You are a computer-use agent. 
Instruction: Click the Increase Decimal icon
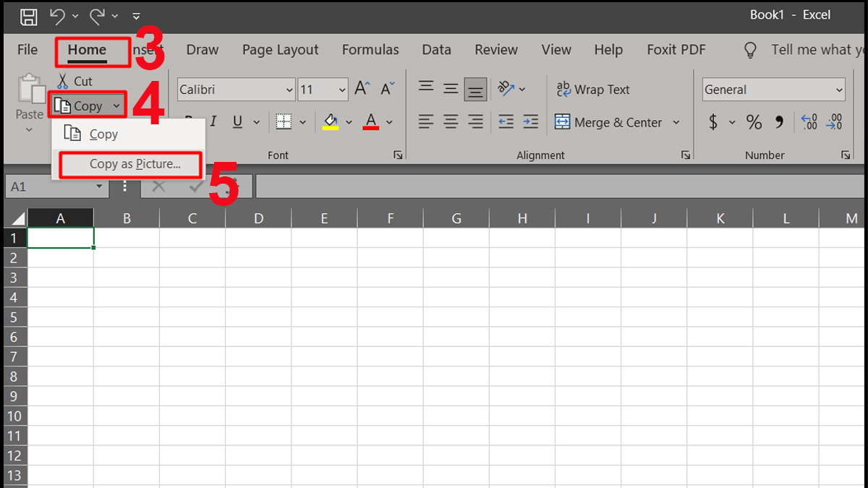[x=809, y=122]
